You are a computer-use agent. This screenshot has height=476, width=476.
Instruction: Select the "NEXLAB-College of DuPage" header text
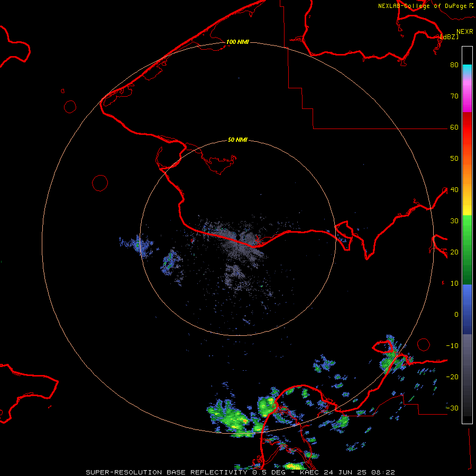(422, 6)
